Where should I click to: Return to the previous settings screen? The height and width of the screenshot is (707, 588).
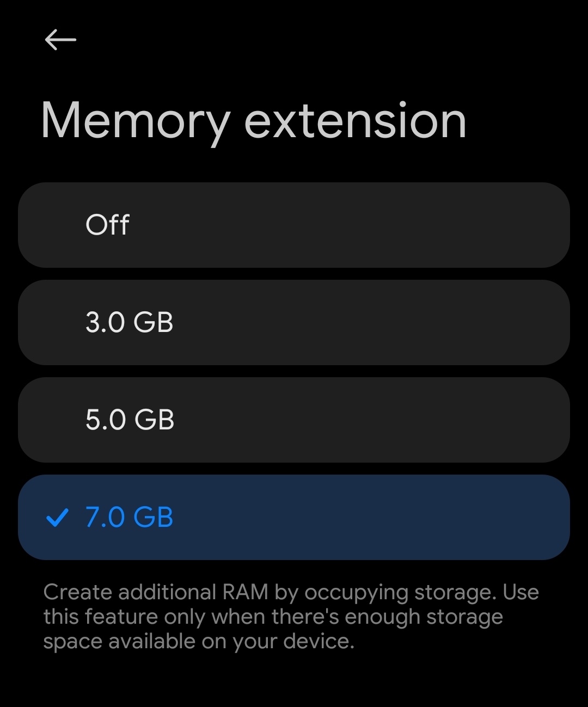click(60, 40)
